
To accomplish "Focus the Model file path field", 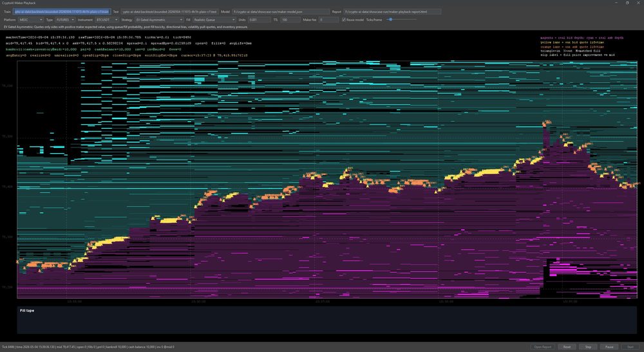I will pos(281,12).
